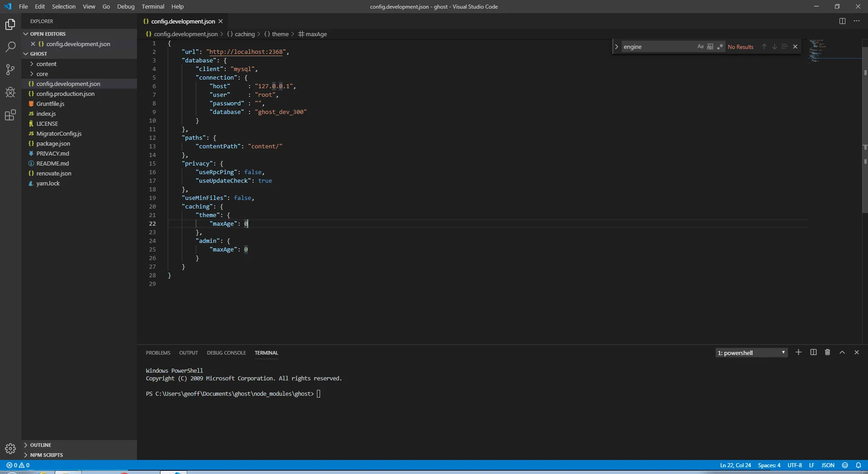The height and width of the screenshot is (474, 868).
Task: Click the Explorer icon in activity bar
Action: click(10, 24)
